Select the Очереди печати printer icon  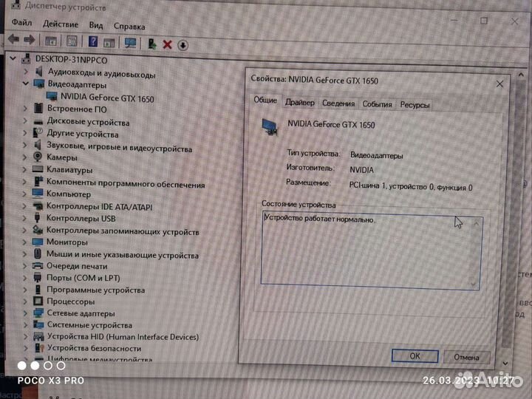(x=38, y=266)
